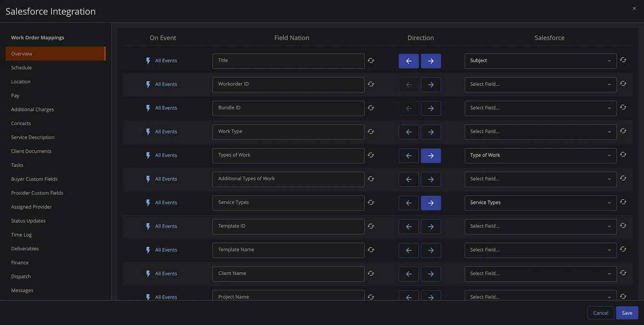The height and width of the screenshot is (325, 644).
Task: Click refresh icon next to Type of Work dropdown
Action: [623, 155]
